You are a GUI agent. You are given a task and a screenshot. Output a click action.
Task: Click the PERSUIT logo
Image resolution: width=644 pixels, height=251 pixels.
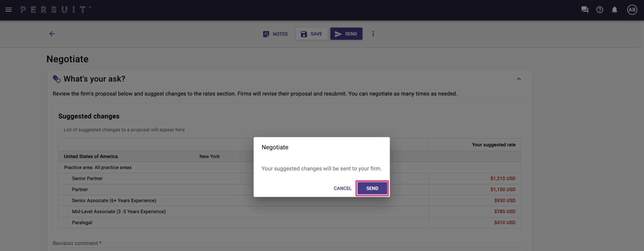pyautogui.click(x=56, y=10)
